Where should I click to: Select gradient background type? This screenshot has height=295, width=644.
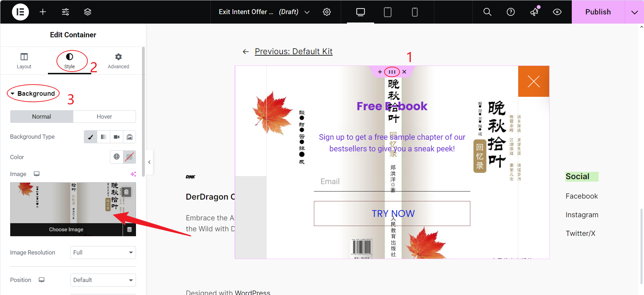coord(104,137)
